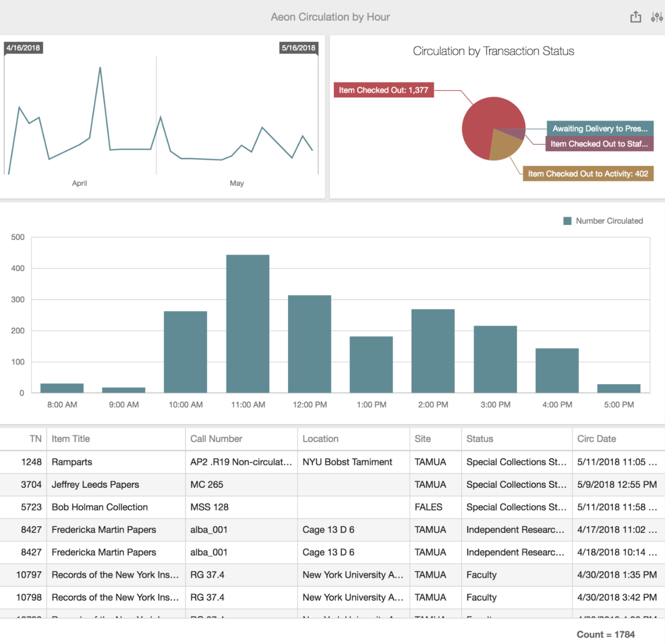The height and width of the screenshot is (644, 665).
Task: Open the filter settings sliders icon
Action: point(656,17)
